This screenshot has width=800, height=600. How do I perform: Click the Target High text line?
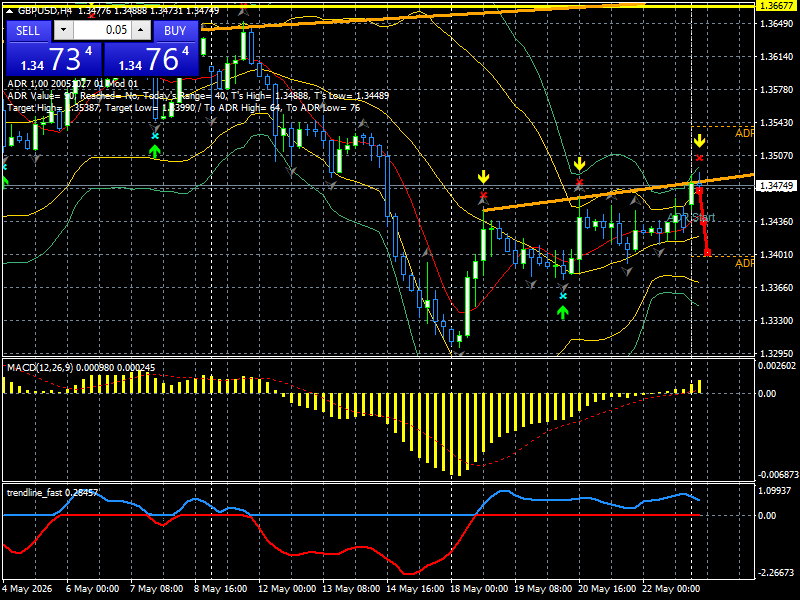[x=184, y=108]
